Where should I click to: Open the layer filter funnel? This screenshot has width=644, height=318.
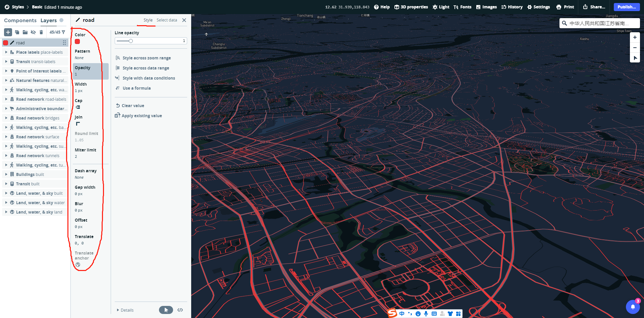point(63,32)
